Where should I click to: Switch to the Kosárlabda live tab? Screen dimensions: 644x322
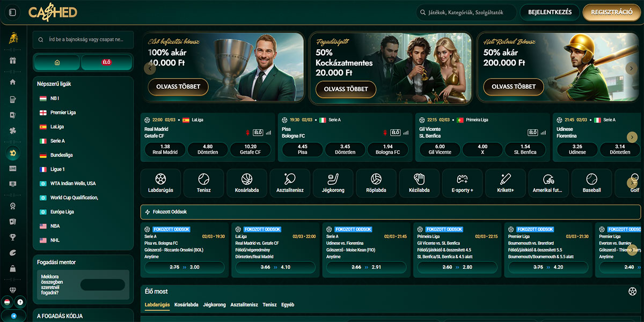[x=186, y=305]
